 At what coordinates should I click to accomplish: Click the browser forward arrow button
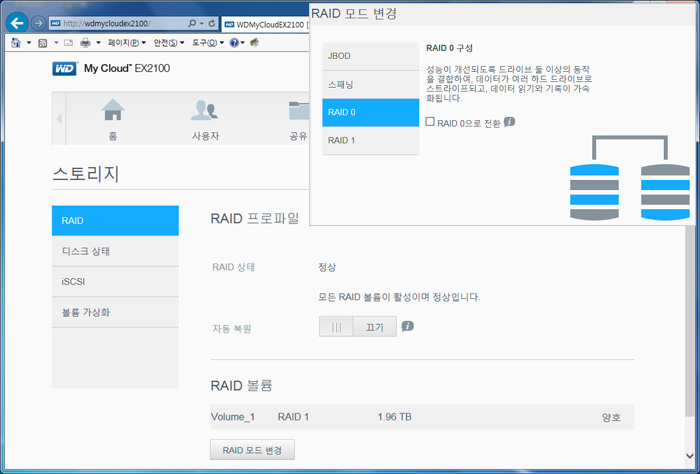(38, 23)
